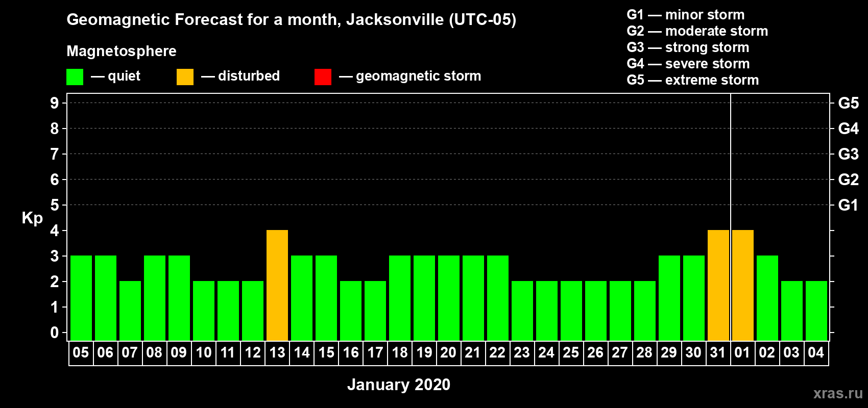Click the January 2020 axis title
868x408 pixels.
coord(399,385)
